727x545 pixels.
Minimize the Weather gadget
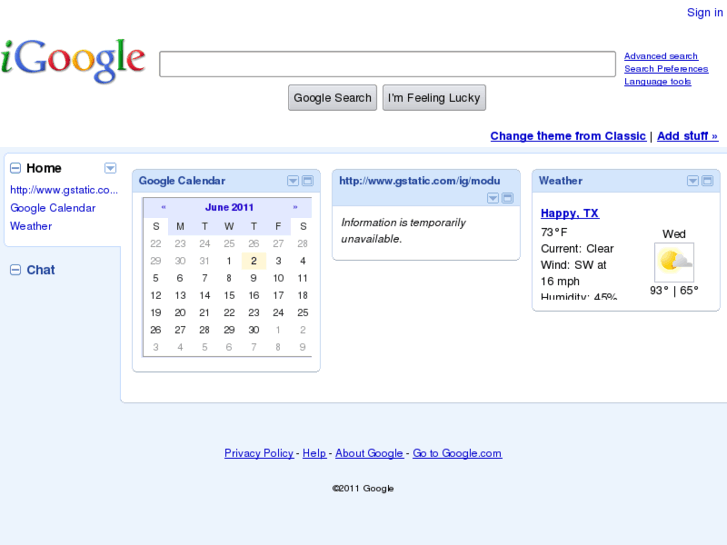click(x=708, y=181)
